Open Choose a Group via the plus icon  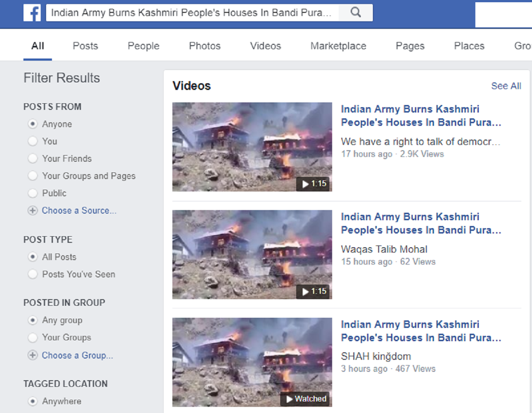click(32, 355)
